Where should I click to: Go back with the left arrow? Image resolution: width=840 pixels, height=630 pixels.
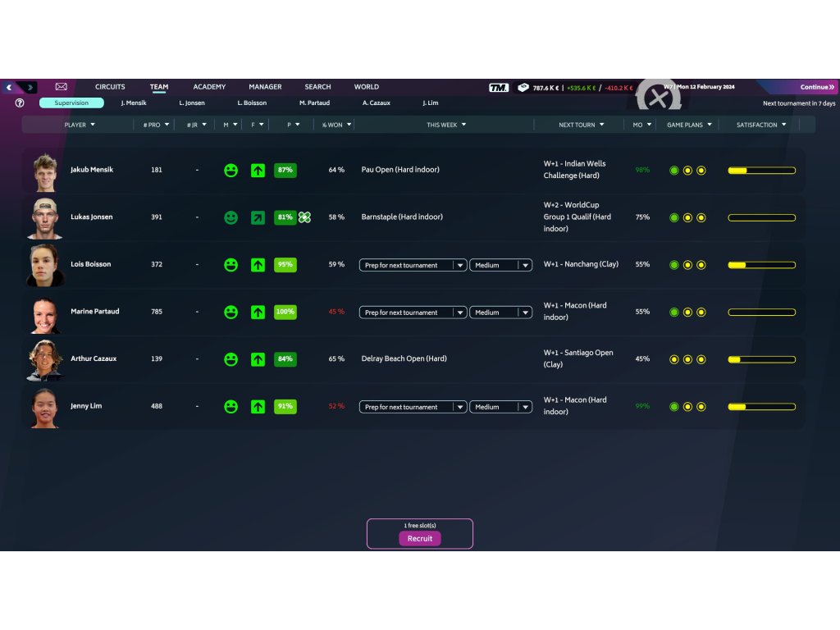click(x=10, y=87)
